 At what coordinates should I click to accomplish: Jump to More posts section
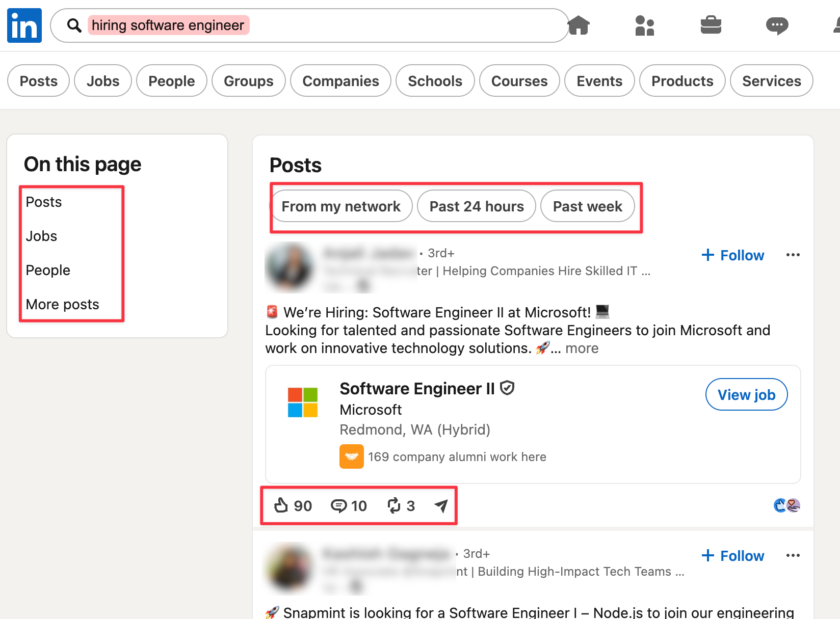coord(62,304)
